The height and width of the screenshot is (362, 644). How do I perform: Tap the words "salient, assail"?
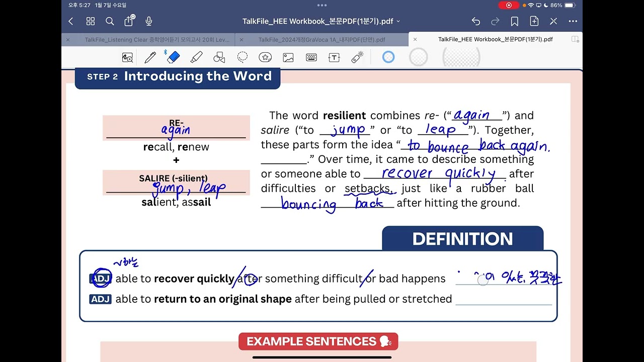coord(176,202)
